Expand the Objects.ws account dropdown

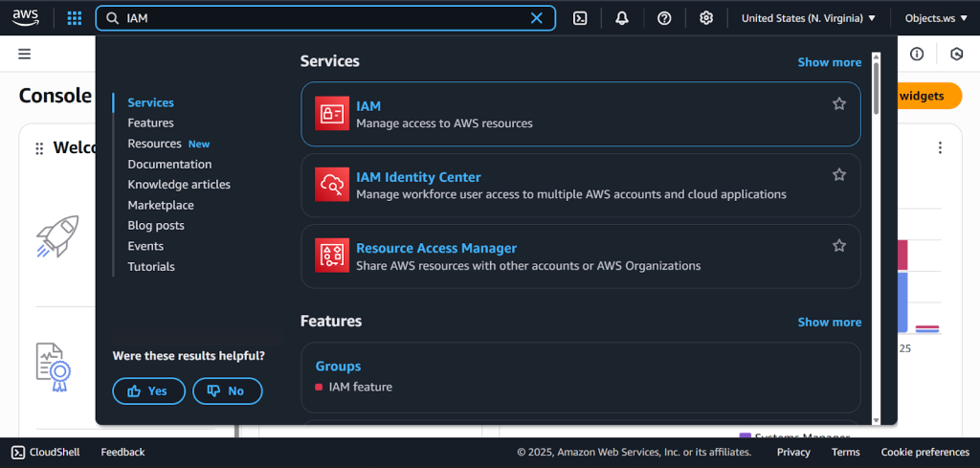935,18
